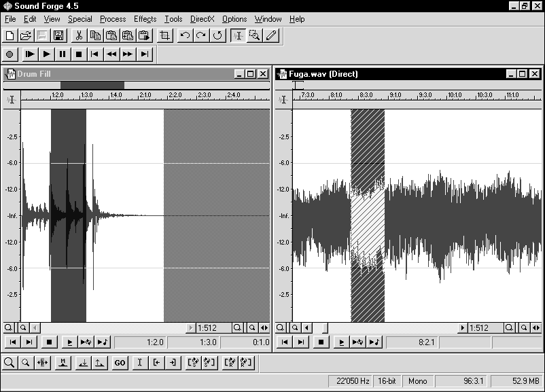Image resolution: width=545 pixels, height=392 pixels.
Task: Click the Drum Fill selection start field 1:2.0
Action: [139, 342]
